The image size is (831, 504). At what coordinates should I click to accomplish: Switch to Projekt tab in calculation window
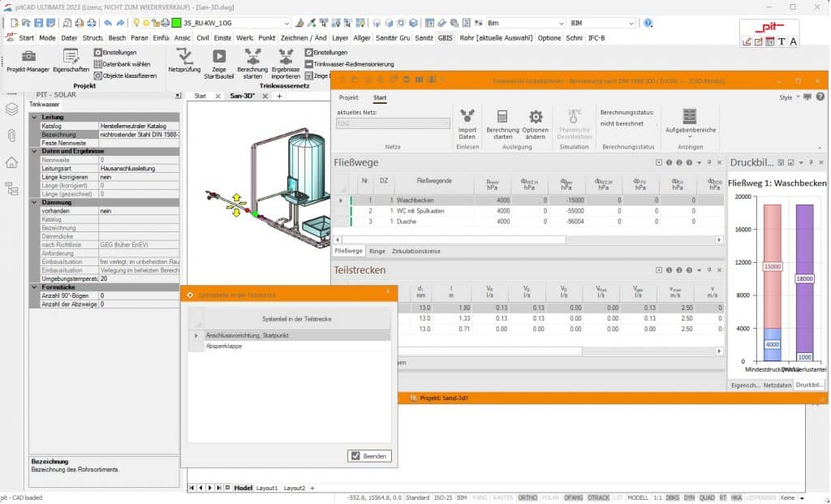(x=348, y=97)
